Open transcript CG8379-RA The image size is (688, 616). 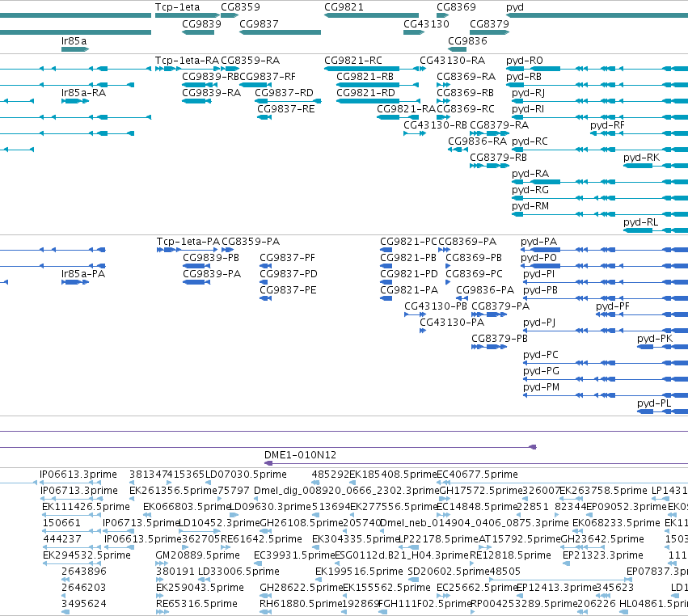(500, 125)
